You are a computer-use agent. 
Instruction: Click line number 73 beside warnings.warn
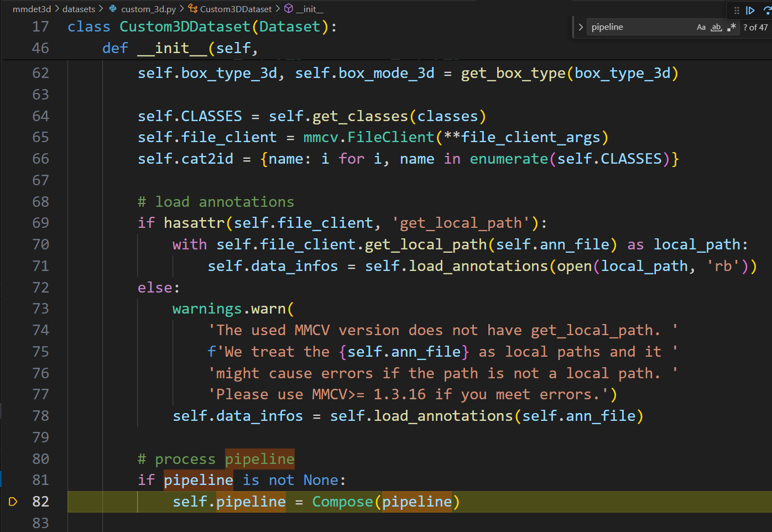click(x=40, y=309)
